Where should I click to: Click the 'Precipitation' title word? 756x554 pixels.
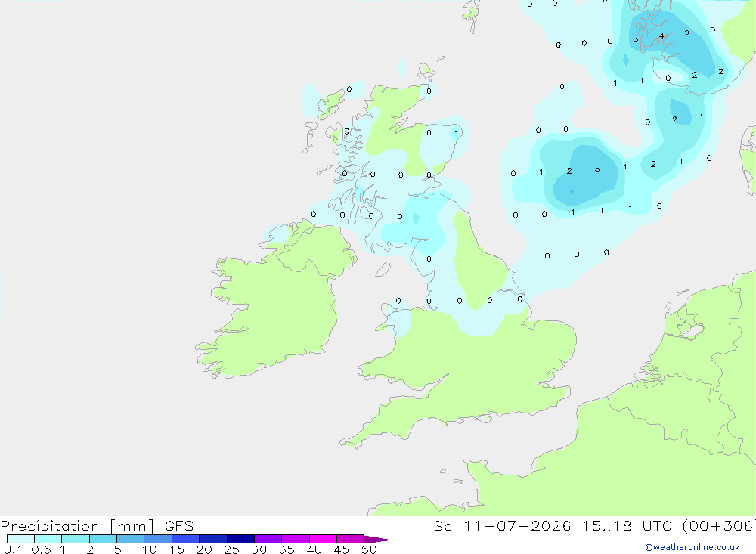tap(50, 526)
